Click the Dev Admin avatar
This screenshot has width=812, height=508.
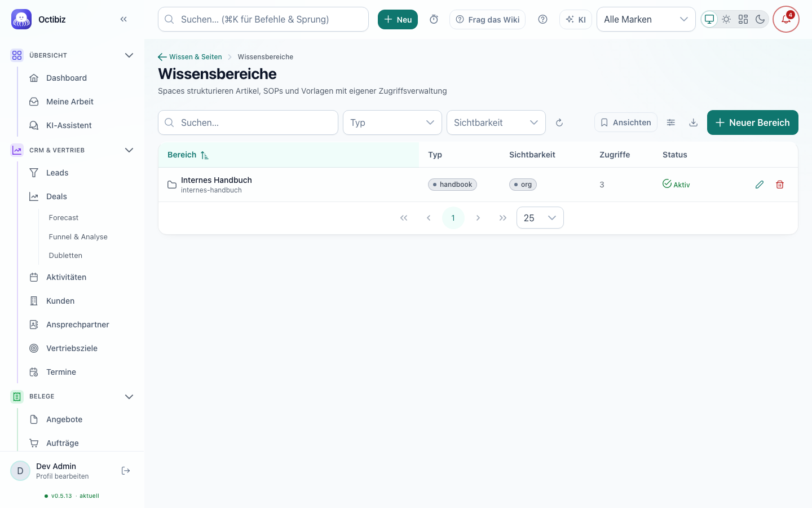click(x=20, y=471)
